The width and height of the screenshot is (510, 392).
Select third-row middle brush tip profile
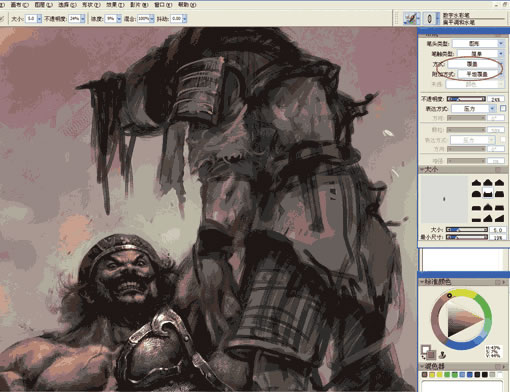pos(488,207)
